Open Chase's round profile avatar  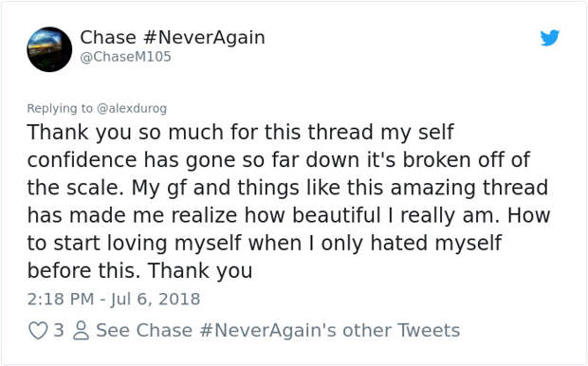click(x=49, y=49)
